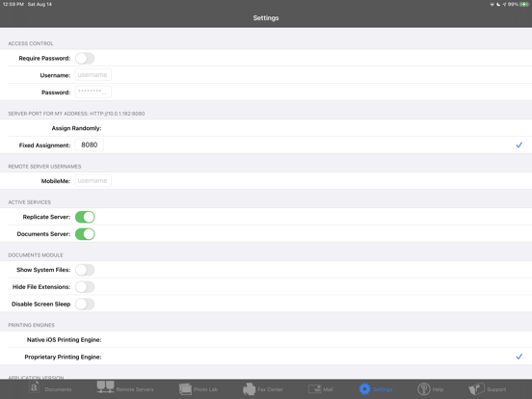
Task: Open the Fax Center icon
Action: 249,388
